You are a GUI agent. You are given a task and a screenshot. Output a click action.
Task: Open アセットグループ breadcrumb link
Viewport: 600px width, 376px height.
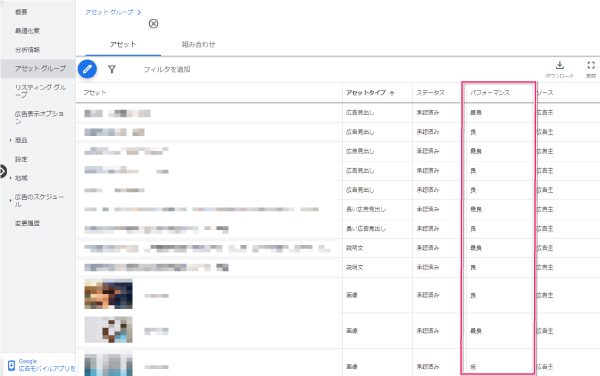[x=109, y=12]
